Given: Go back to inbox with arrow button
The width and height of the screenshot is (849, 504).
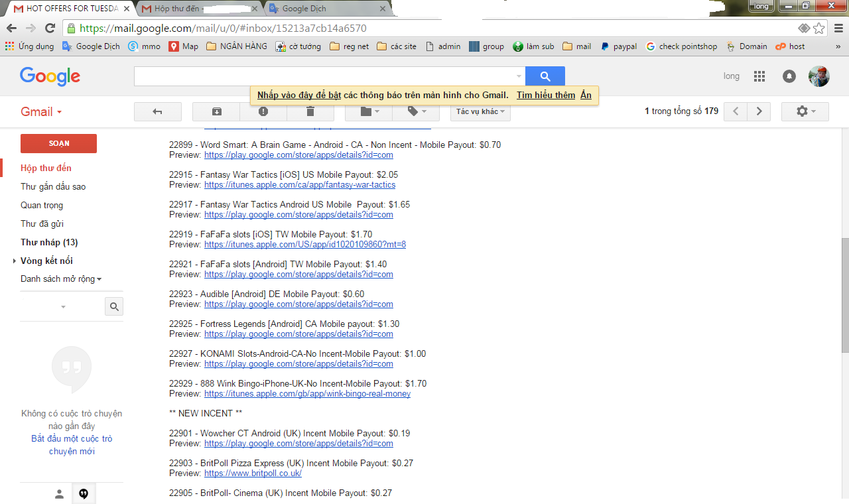Looking at the screenshot, I should coord(158,111).
